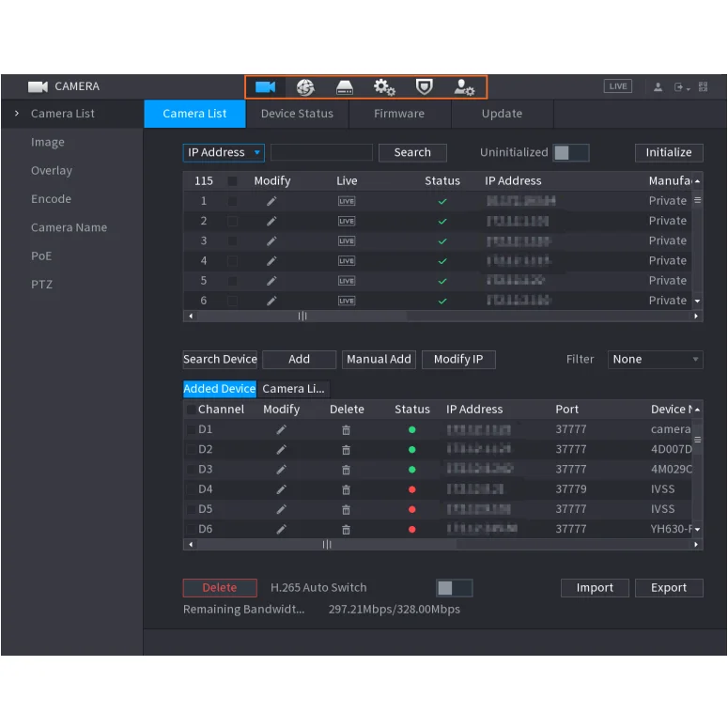Click the logout icon at top right
Screen dimensions: 728x728
[x=681, y=86]
